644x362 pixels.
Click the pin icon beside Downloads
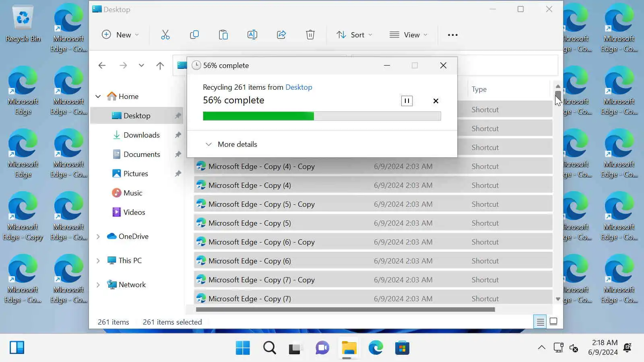pos(178,135)
